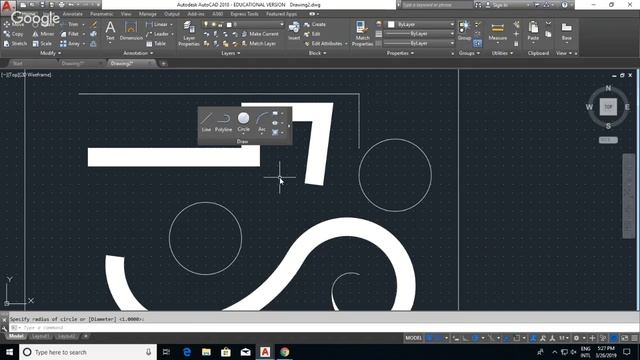Open the Annotate ribbon tab

coord(73,14)
